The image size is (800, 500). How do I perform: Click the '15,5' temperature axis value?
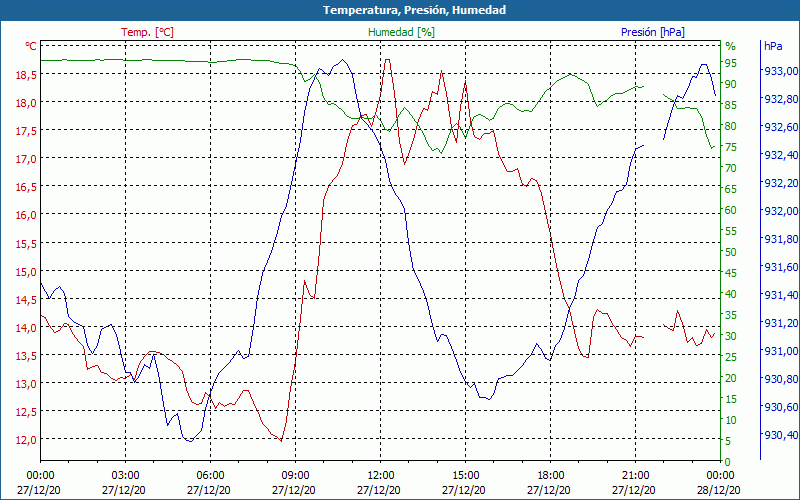click(x=26, y=243)
